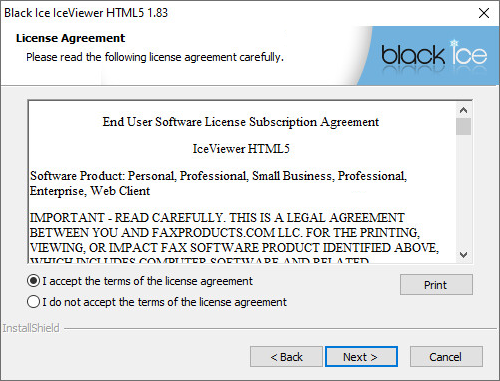Screen dimensions: 500x381
Task: Click the license scrollbar down arrow
Action: (x=463, y=255)
